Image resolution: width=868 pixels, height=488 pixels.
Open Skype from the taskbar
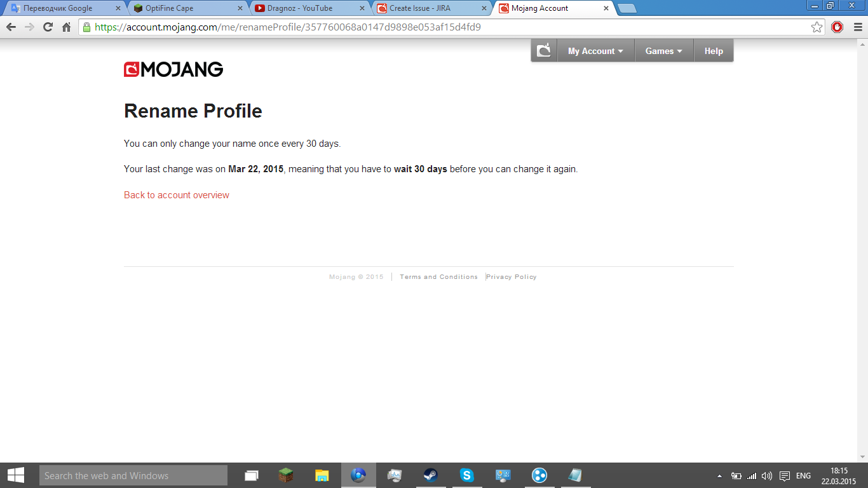(467, 475)
